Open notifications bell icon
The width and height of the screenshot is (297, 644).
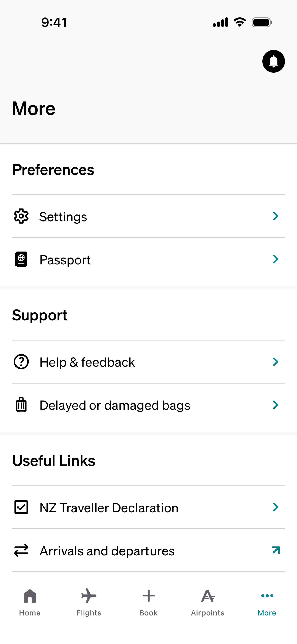click(273, 61)
